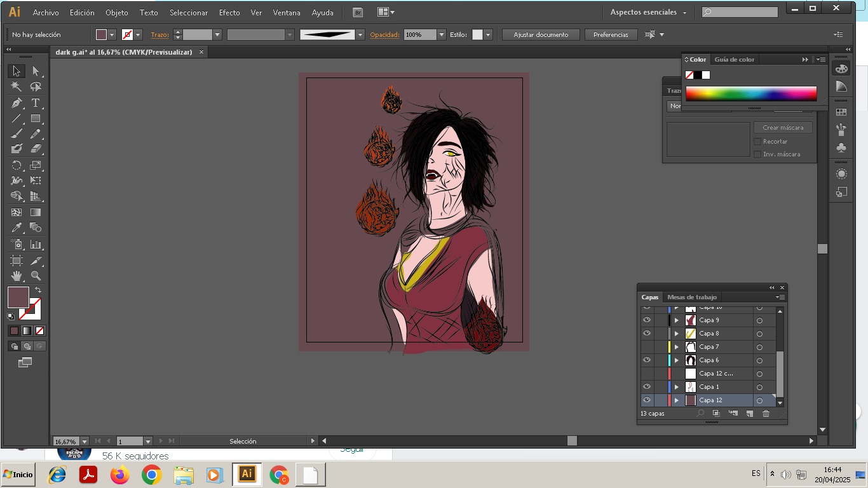The width and height of the screenshot is (868, 488).
Task: Hide layer Capa 9
Action: 647,320
